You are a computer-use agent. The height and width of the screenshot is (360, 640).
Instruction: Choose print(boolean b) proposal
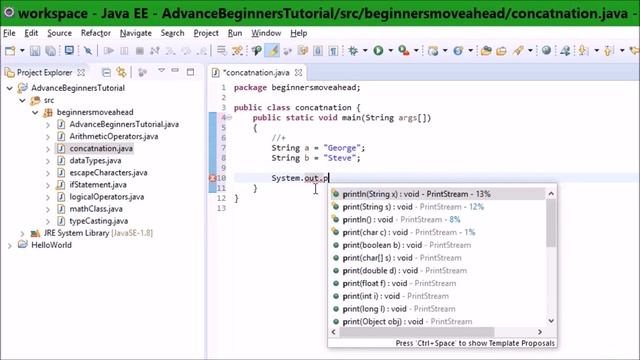tap(438, 245)
